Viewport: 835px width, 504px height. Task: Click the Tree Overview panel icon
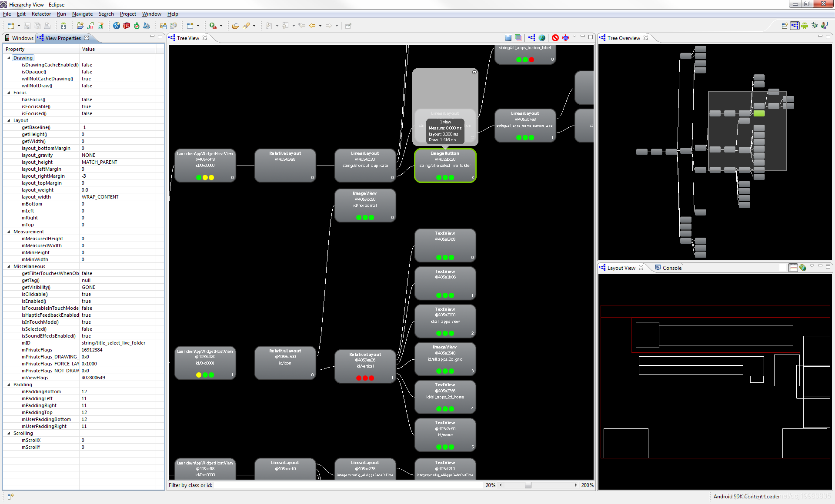point(604,37)
